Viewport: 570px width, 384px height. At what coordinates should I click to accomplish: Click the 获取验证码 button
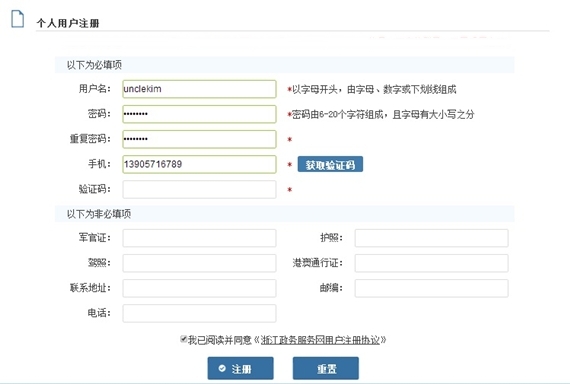pos(330,164)
